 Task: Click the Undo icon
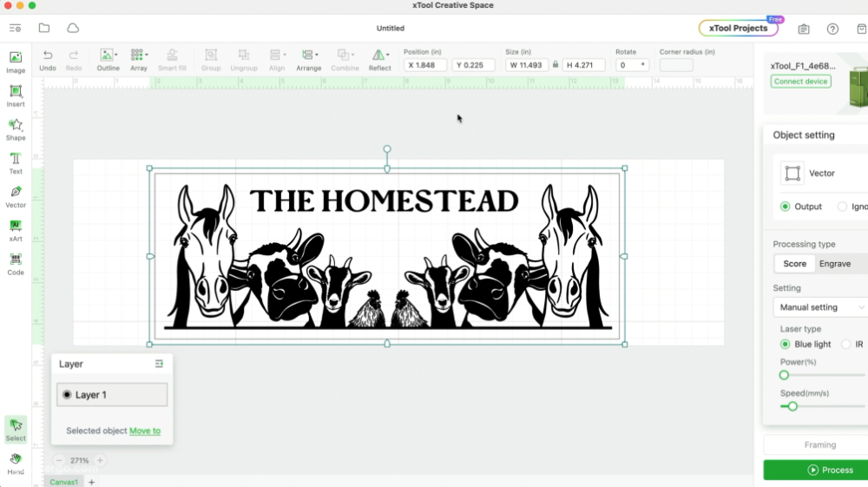point(48,59)
